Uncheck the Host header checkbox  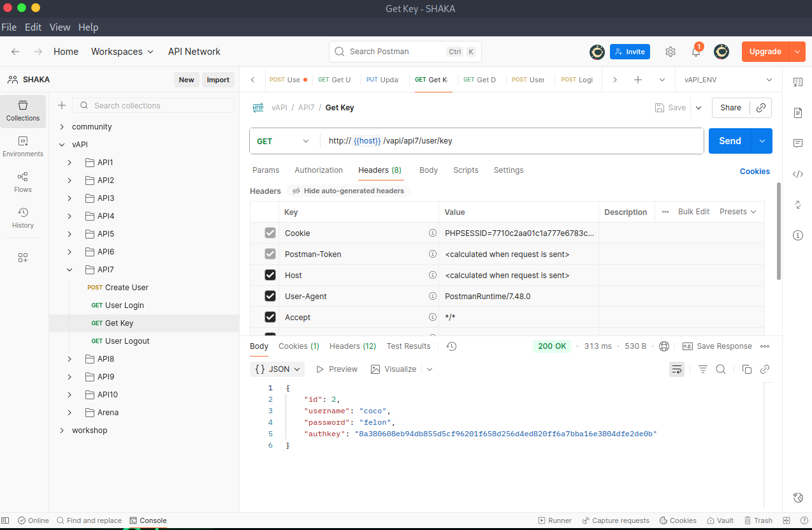click(x=270, y=276)
